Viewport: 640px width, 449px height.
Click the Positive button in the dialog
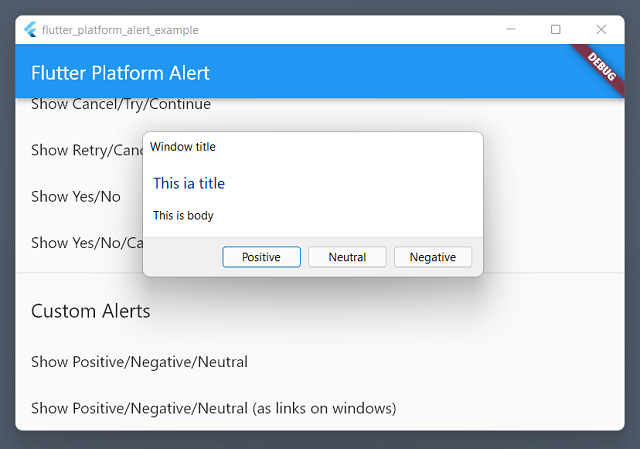pos(261,257)
